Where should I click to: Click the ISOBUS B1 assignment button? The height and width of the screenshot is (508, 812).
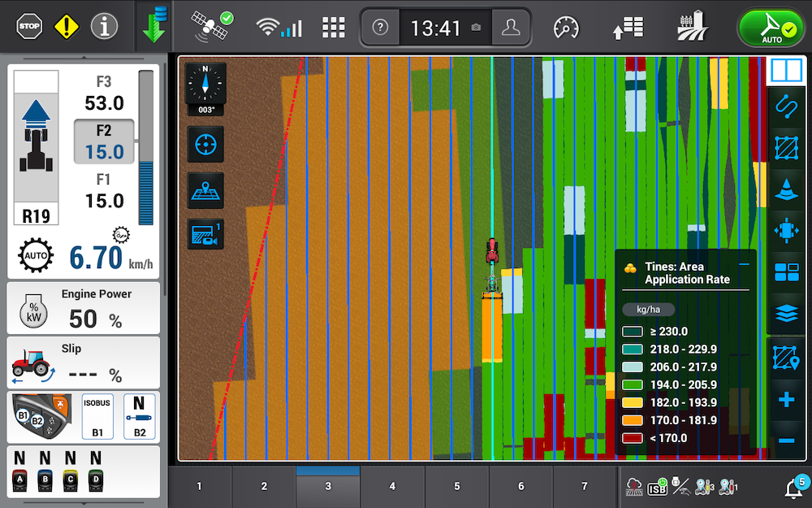tap(97, 416)
